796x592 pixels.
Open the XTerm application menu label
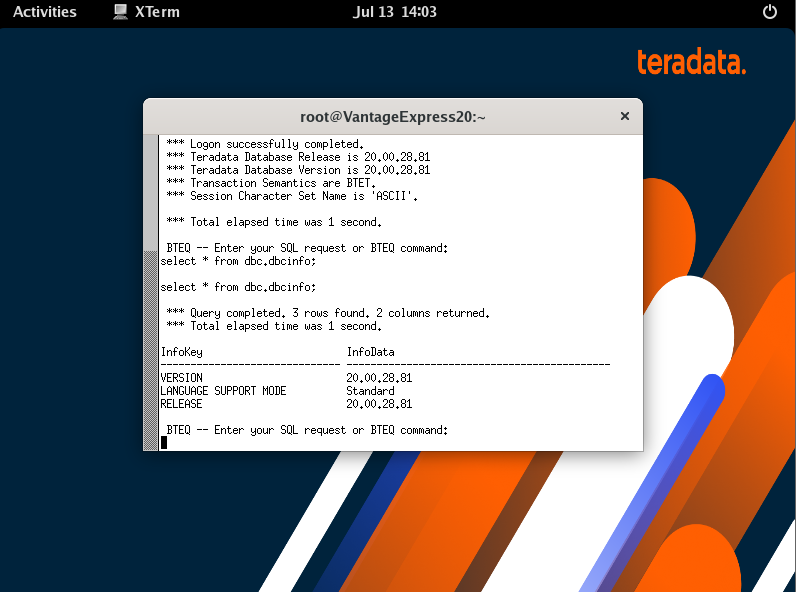(x=157, y=12)
